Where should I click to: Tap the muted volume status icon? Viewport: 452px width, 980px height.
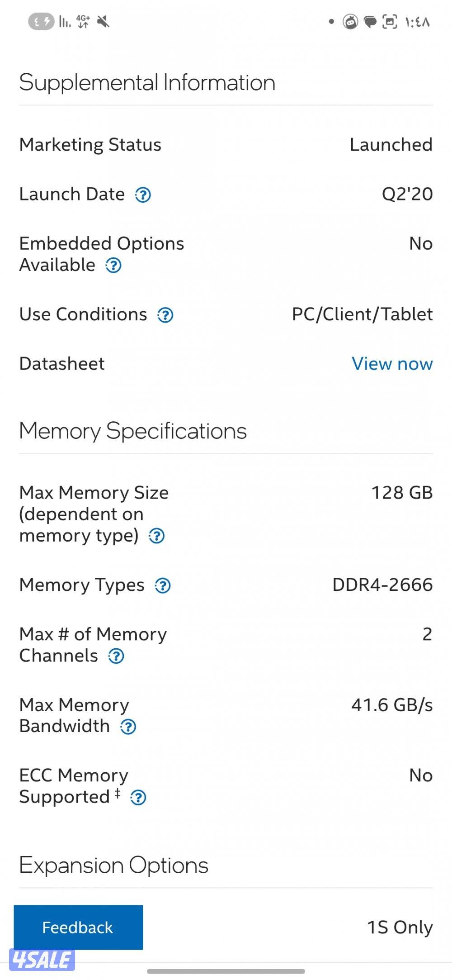click(104, 21)
